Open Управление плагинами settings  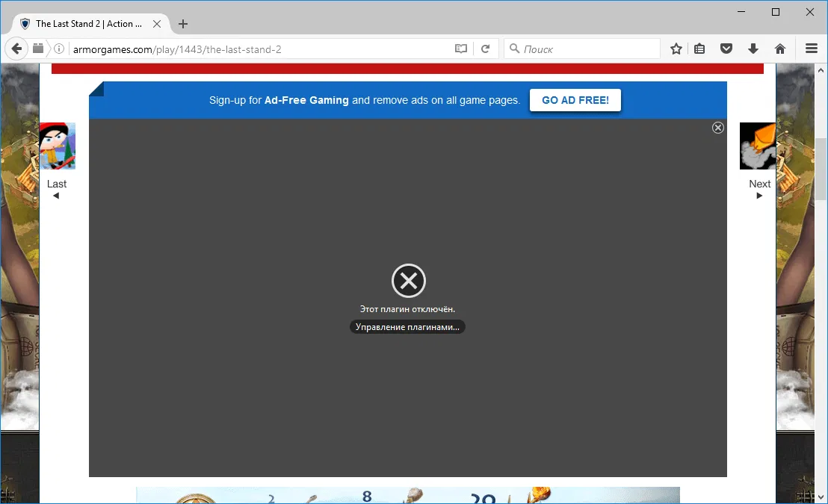coord(407,326)
